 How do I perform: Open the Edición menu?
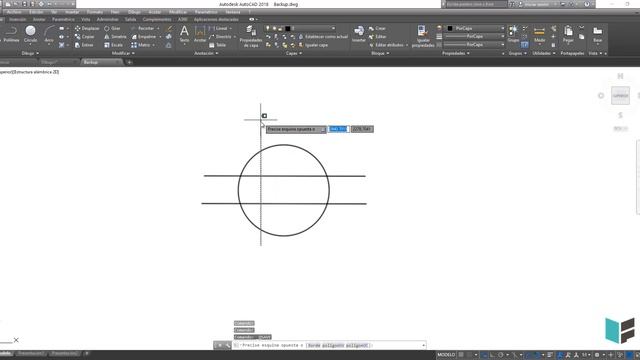(36, 12)
